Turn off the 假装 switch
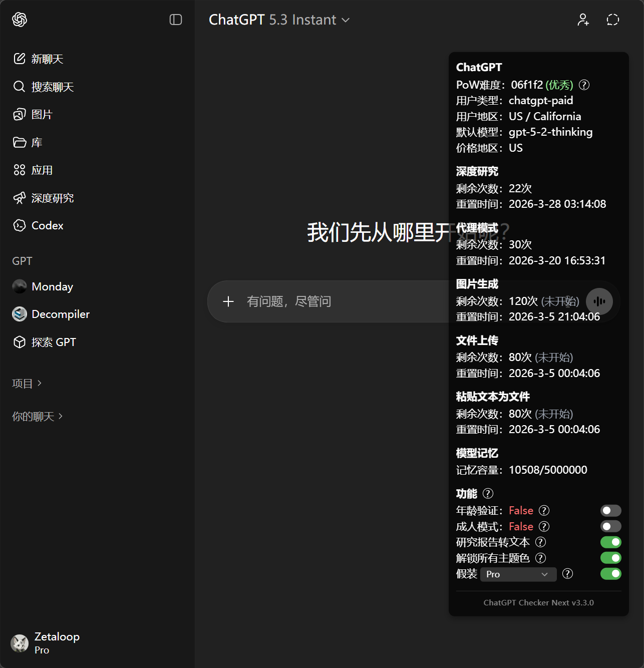Image resolution: width=644 pixels, height=668 pixels. (x=611, y=574)
